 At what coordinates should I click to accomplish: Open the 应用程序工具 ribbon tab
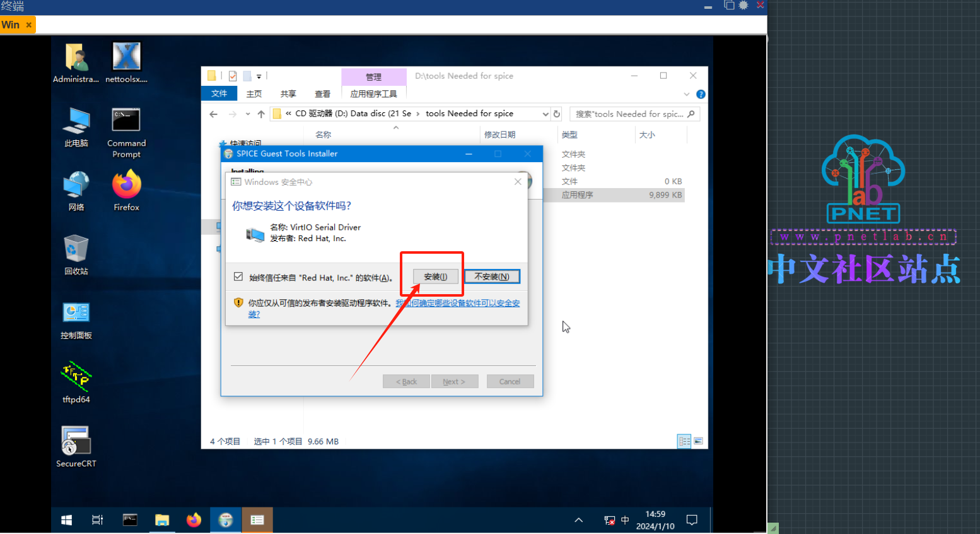(374, 93)
